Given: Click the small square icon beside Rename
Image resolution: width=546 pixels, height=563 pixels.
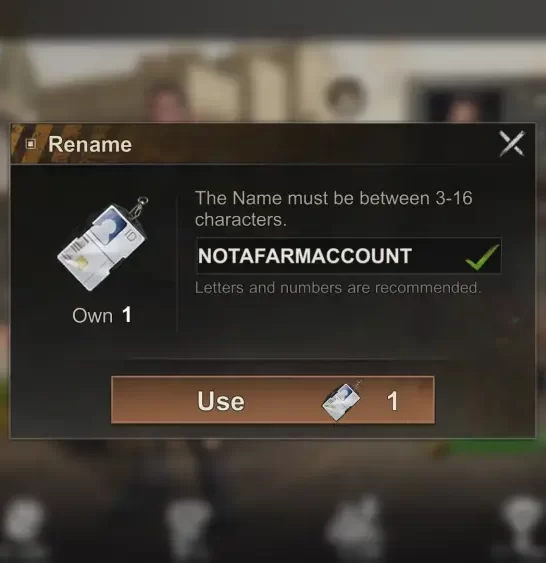Looking at the screenshot, I should coord(31,144).
